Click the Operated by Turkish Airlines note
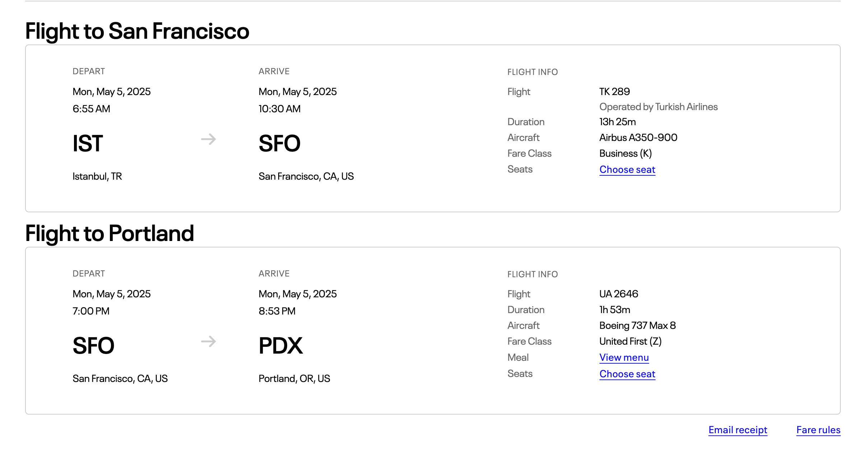 (658, 107)
